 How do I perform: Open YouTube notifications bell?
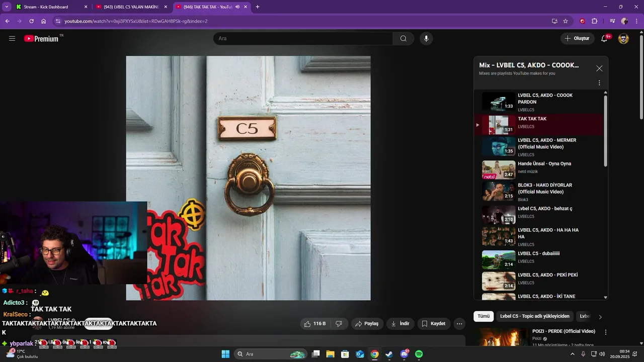605,38
